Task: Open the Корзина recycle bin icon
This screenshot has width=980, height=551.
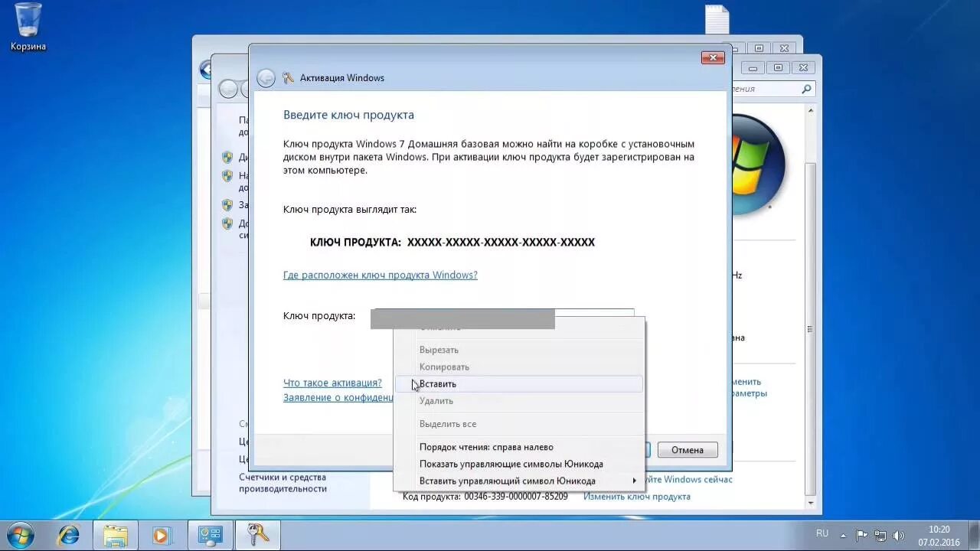Action: click(28, 27)
